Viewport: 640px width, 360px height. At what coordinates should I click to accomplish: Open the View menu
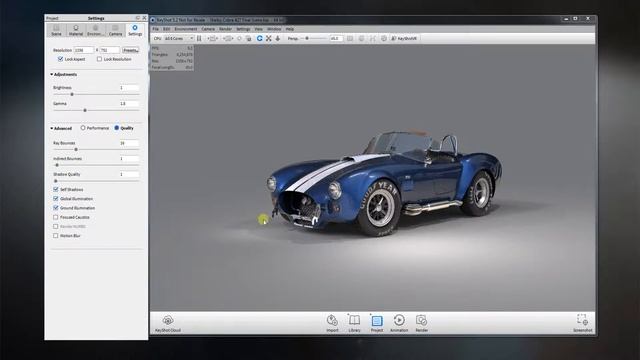pyautogui.click(x=259, y=29)
